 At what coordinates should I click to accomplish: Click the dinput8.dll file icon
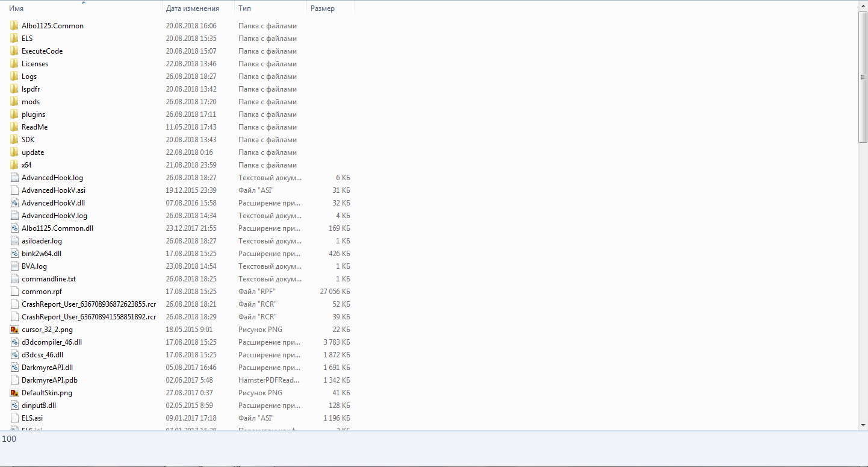15,406
